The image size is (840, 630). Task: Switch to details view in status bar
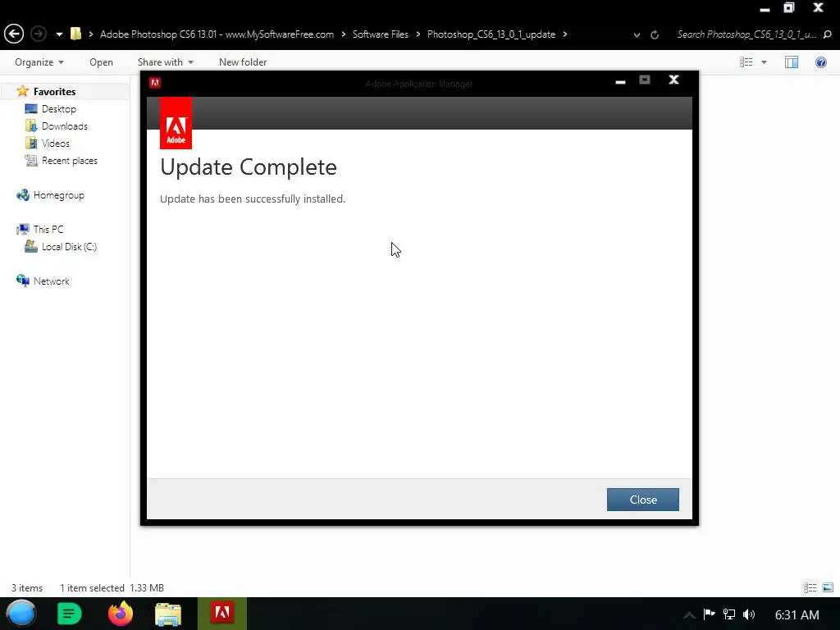pyautogui.click(x=810, y=587)
